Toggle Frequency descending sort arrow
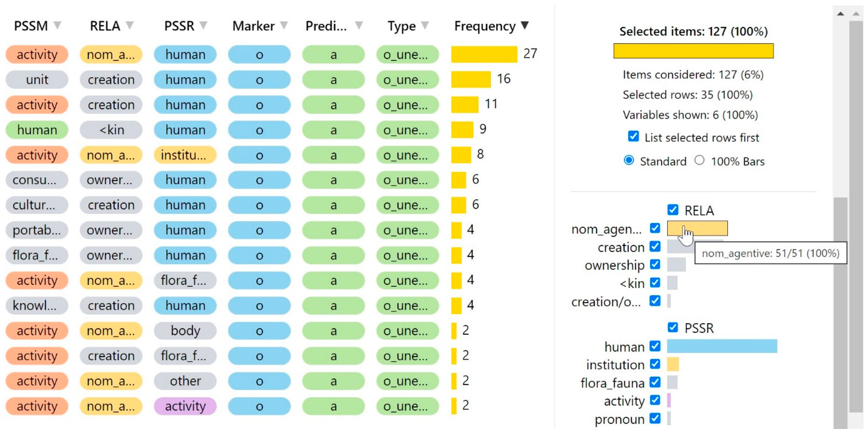This screenshot has height=435, width=868. 525,25
